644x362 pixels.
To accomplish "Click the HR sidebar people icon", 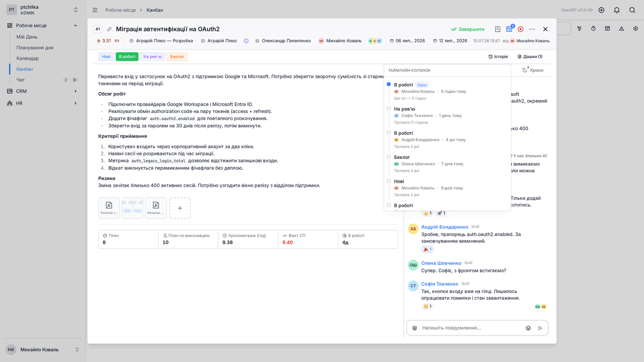I will coord(10,103).
